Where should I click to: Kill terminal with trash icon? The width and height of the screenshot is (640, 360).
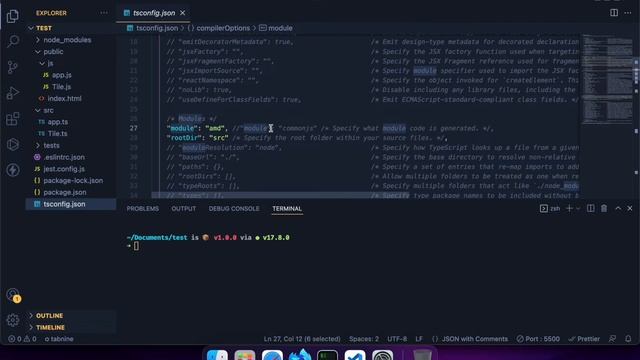(604, 209)
